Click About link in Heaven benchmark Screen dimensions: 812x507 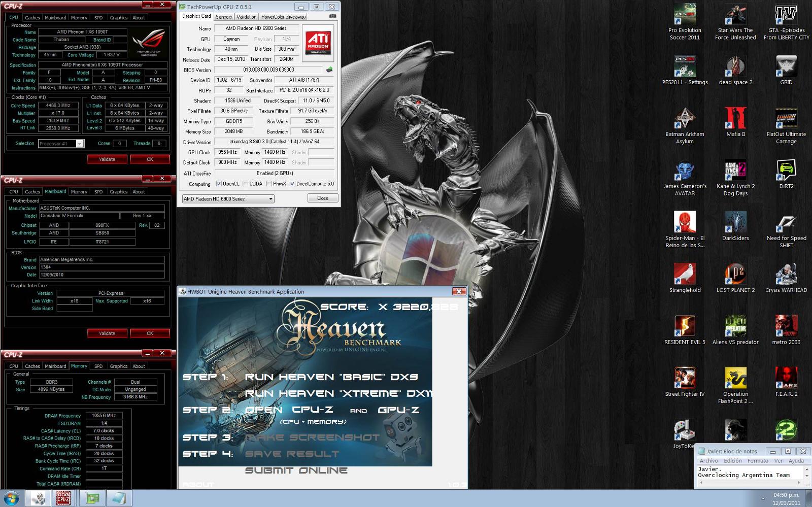click(198, 485)
